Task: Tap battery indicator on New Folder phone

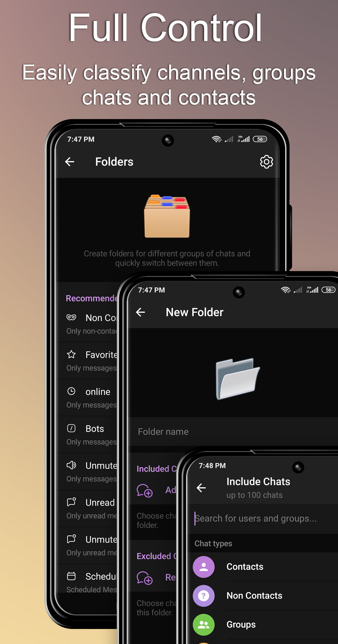Action: pos(328,290)
